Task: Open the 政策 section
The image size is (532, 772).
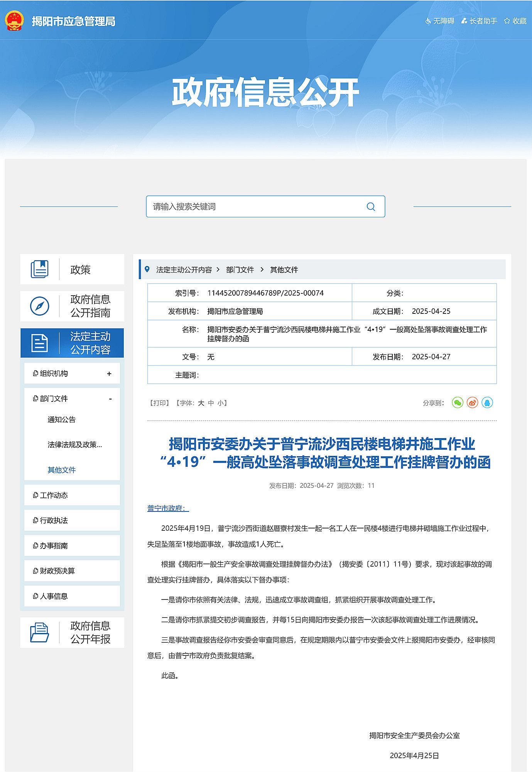Action: [72, 269]
